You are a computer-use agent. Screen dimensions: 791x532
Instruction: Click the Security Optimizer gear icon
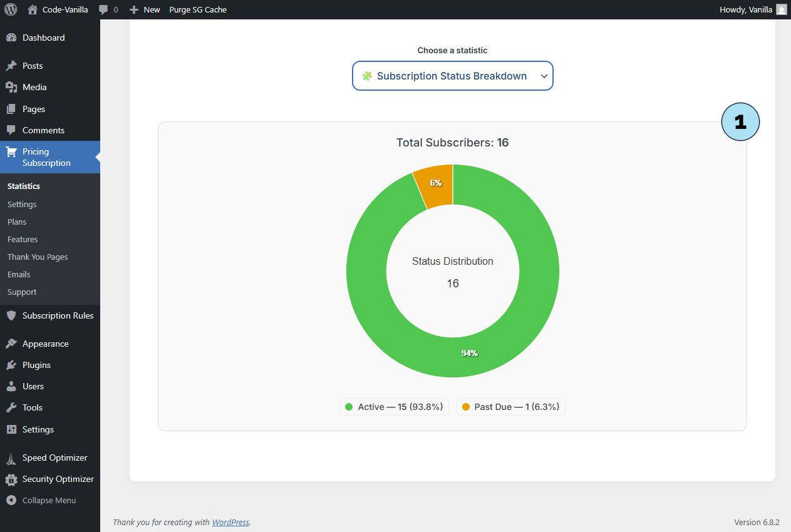click(11, 479)
